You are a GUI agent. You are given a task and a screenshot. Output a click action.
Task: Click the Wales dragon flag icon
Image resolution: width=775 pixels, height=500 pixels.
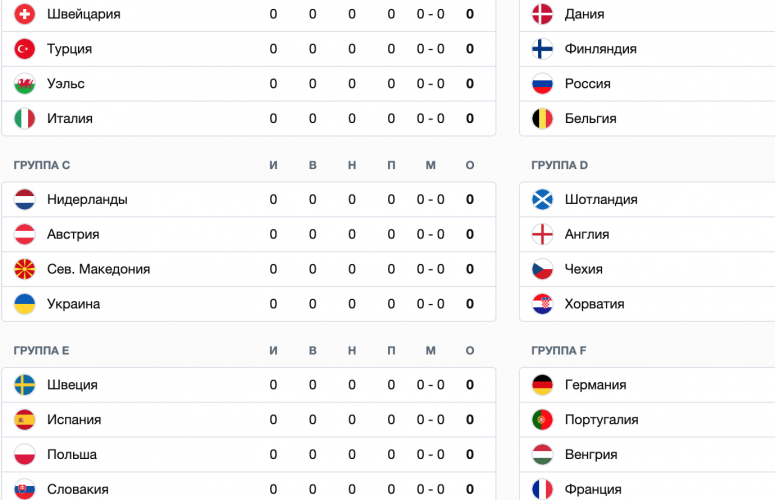tap(24, 83)
